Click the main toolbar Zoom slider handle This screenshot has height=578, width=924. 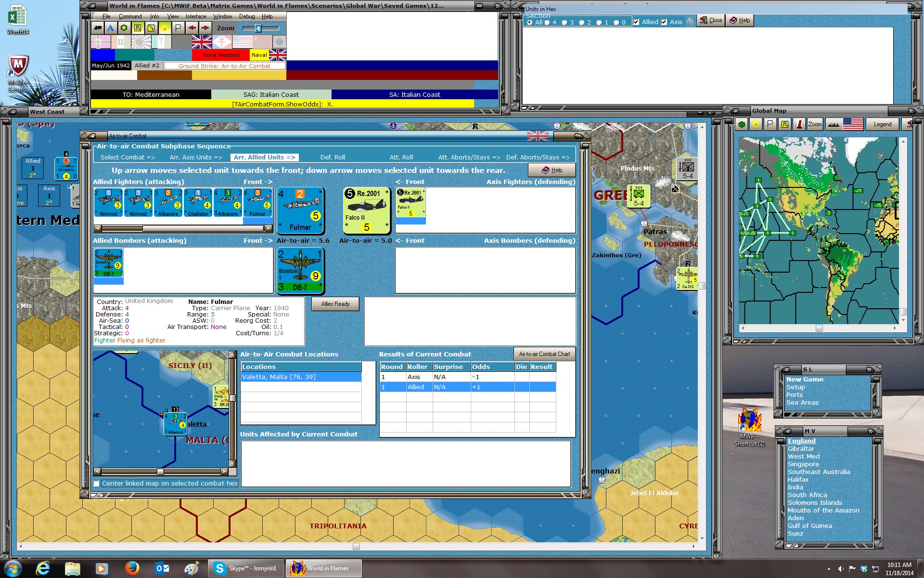(258, 28)
